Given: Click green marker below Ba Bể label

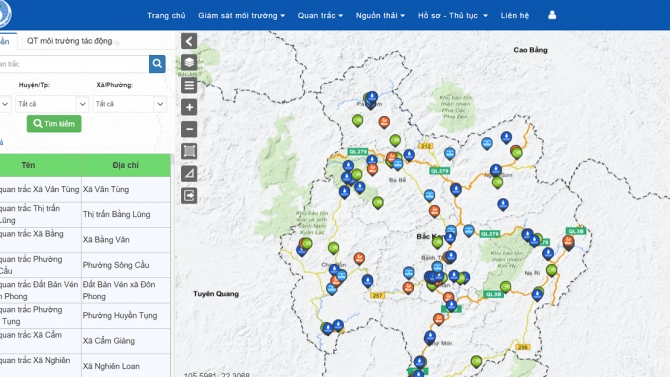Looking at the screenshot, I should pos(377,202).
